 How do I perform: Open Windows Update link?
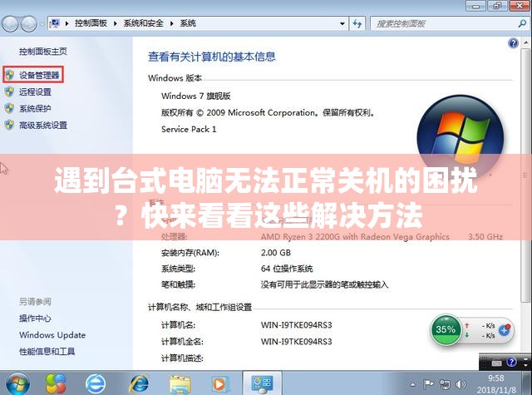click(52, 334)
